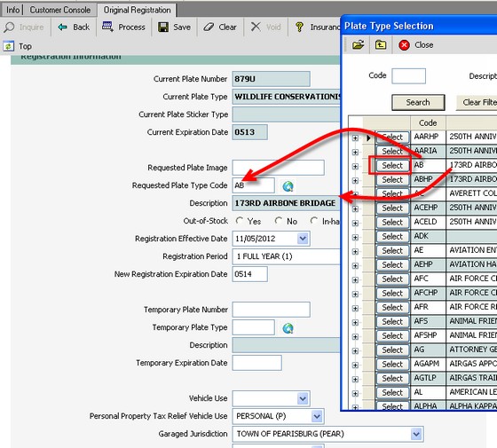Click Select for plate code ACEHP

392,208
